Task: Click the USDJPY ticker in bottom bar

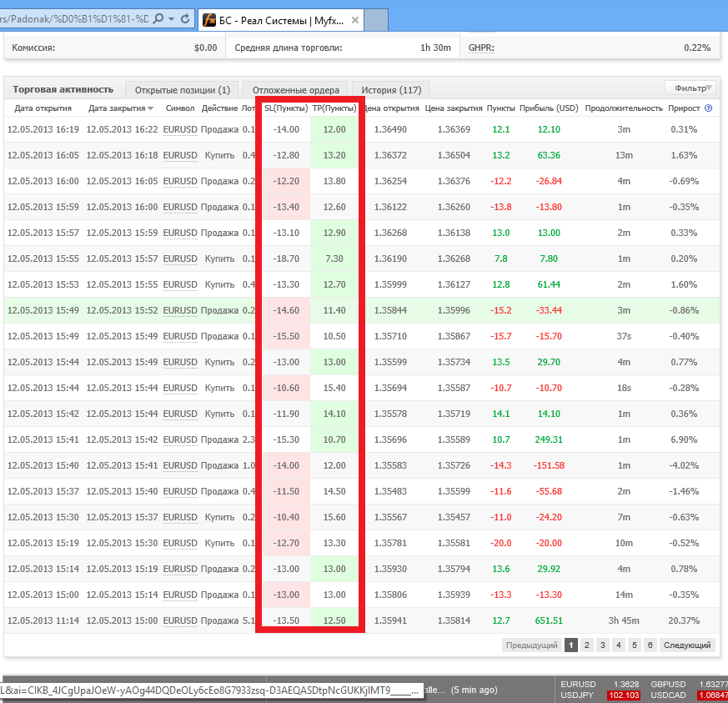Action: (x=576, y=695)
